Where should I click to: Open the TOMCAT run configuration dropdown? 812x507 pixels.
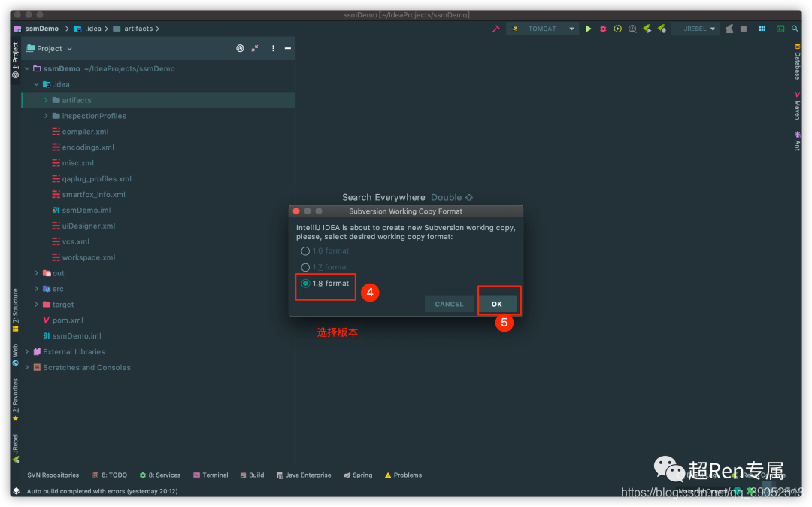(542, 29)
